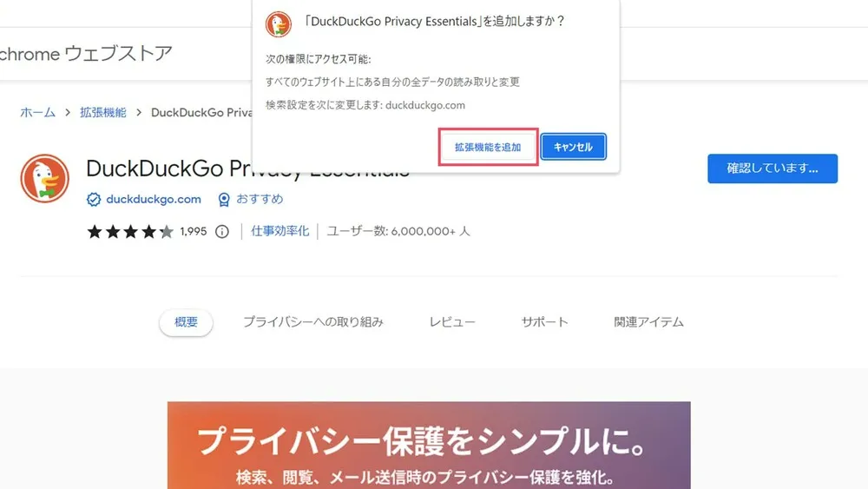The width and height of the screenshot is (868, 489).
Task: Click the DuckDuckGo Priva breadcrumb text
Action: coord(201,112)
